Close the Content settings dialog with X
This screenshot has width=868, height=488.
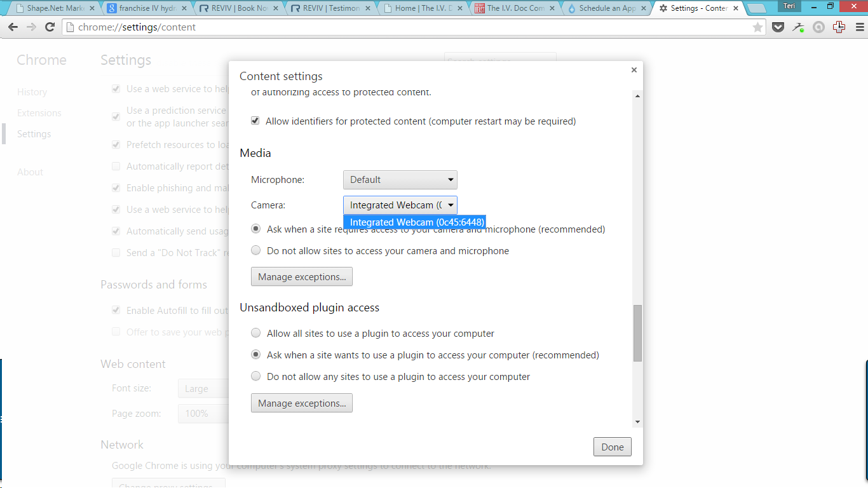coord(634,71)
